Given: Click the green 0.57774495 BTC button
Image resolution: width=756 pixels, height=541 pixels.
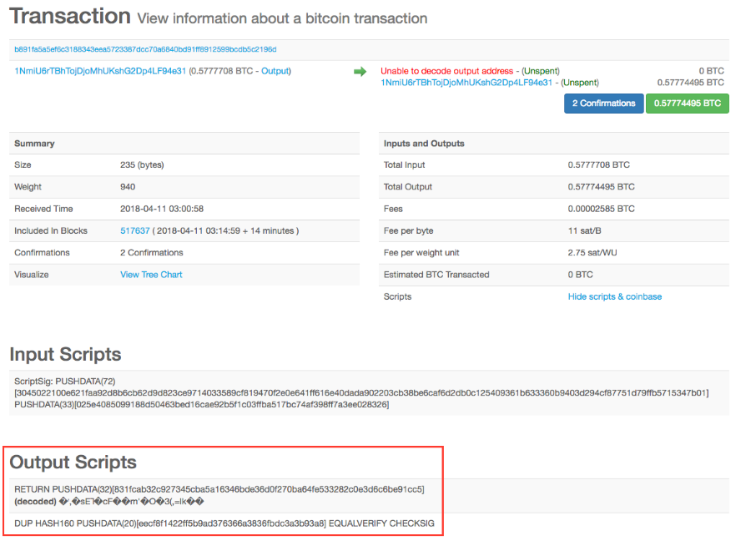Looking at the screenshot, I should click(687, 104).
